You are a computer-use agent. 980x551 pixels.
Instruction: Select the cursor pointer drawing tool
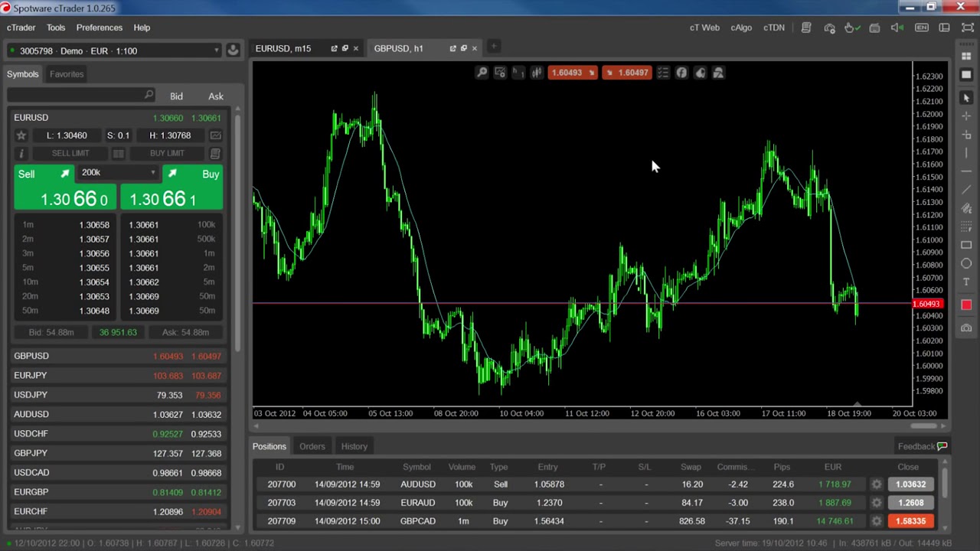(x=966, y=98)
